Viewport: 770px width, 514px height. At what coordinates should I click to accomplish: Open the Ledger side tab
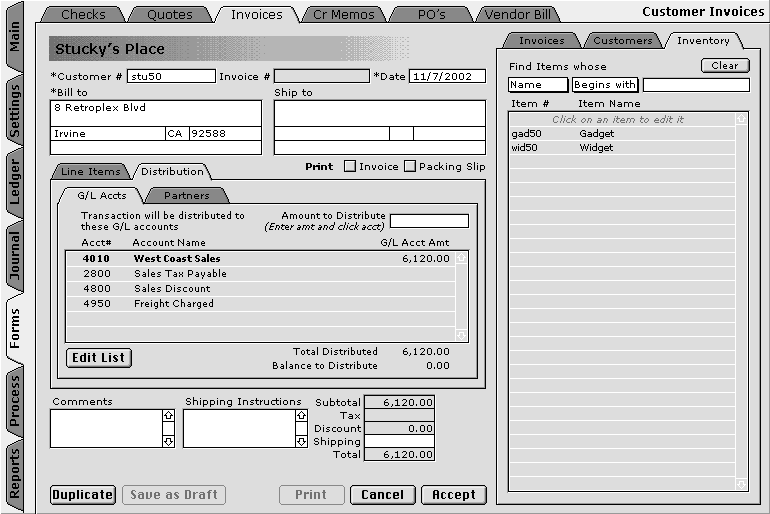click(x=15, y=183)
